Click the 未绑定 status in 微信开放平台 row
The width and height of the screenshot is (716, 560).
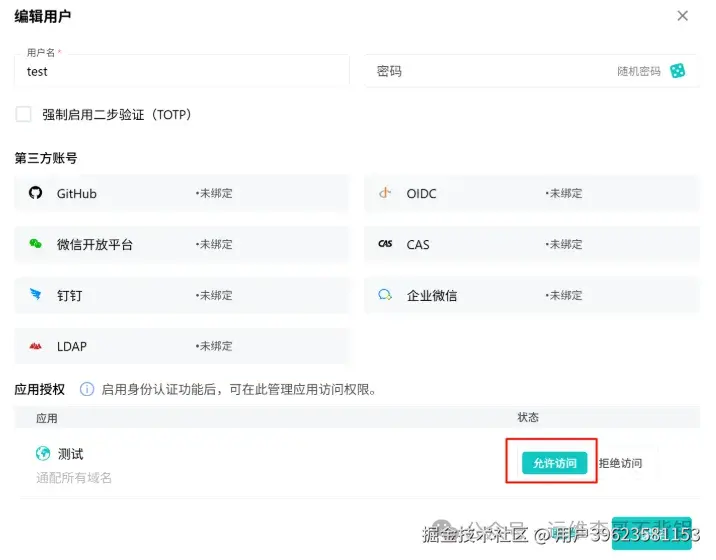coord(214,244)
